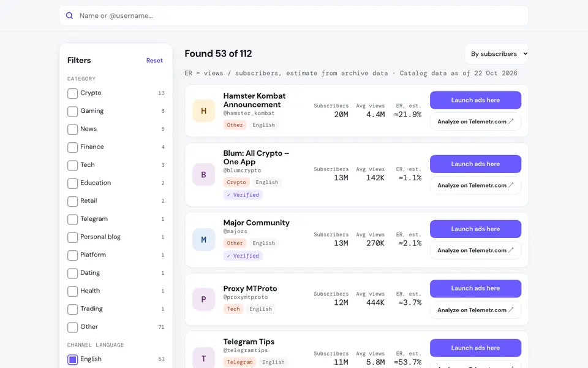Check the Health category box
The width and height of the screenshot is (588, 368).
coord(72,291)
